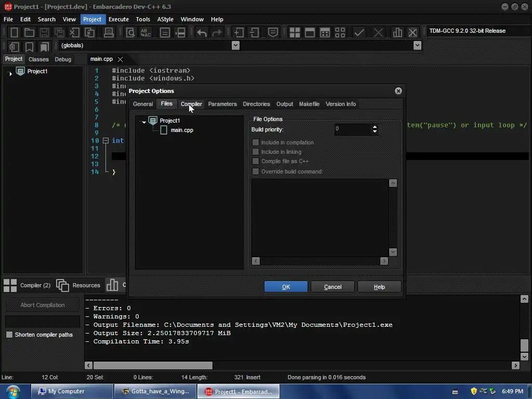
Task: Increase Build priority with up arrow
Action: pyautogui.click(x=375, y=127)
